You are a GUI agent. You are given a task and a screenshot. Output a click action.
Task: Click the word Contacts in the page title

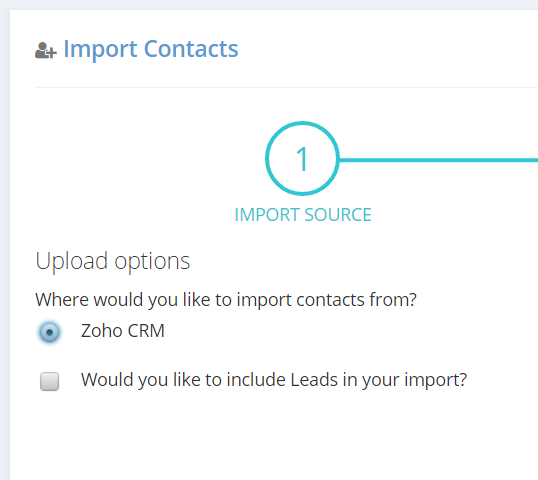click(191, 49)
